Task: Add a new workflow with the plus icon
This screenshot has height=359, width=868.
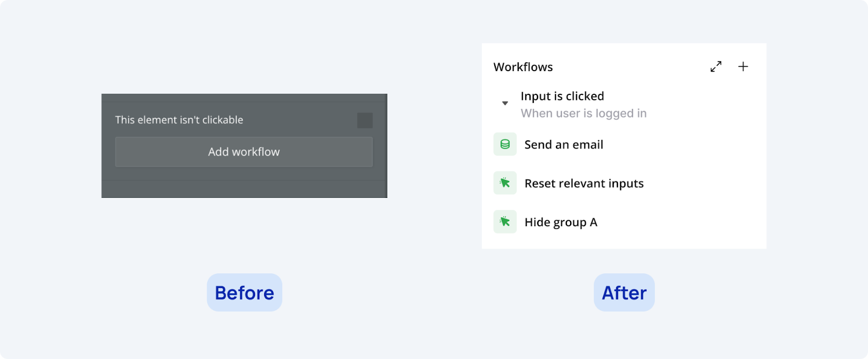Action: (743, 67)
